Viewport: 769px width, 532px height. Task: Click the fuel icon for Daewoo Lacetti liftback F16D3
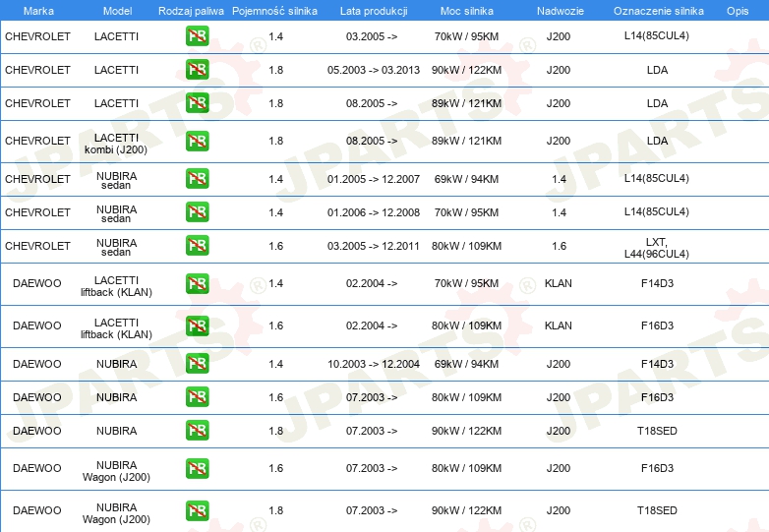pos(197,325)
